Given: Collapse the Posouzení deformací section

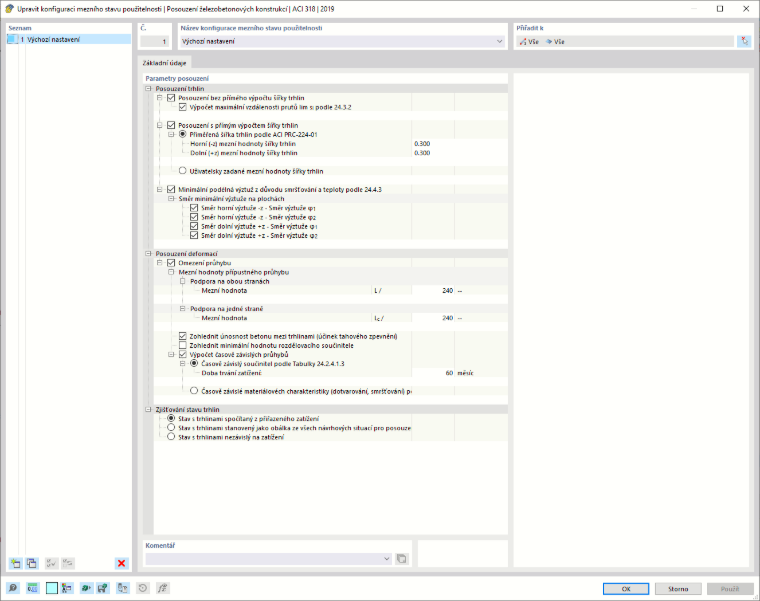Looking at the screenshot, I should coord(148,253).
